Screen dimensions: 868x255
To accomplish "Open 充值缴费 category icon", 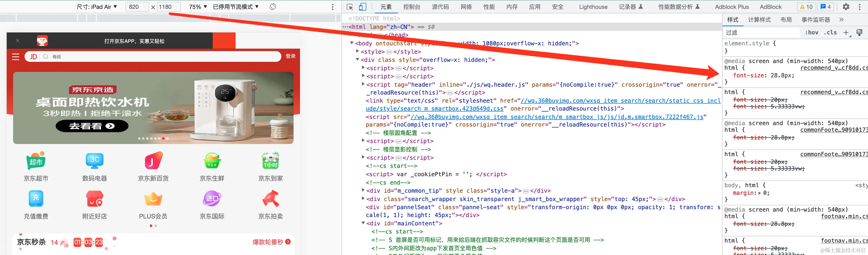I will 36,199.
